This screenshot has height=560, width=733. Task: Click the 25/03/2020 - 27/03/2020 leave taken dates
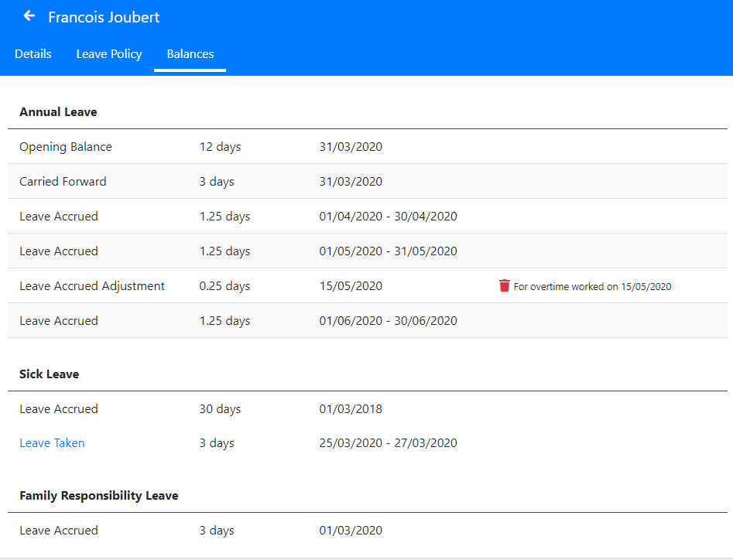[388, 443]
